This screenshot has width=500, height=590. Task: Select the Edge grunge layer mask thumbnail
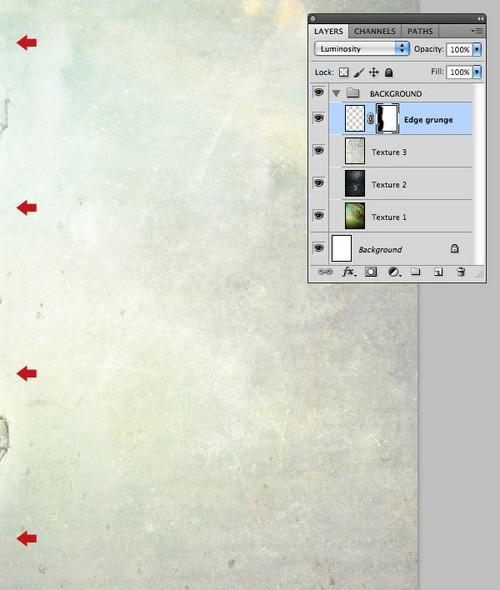(388, 119)
